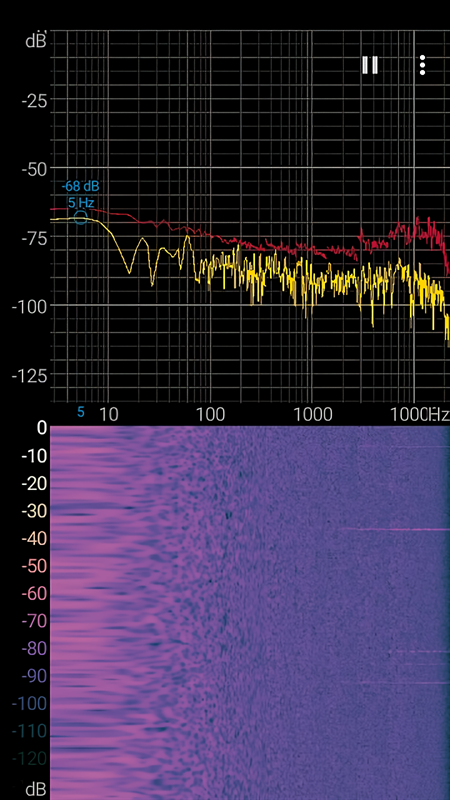Viewport: 450px width, 800px height.
Task: Click the -50 gridline label on the dB axis
Action: pos(34,169)
